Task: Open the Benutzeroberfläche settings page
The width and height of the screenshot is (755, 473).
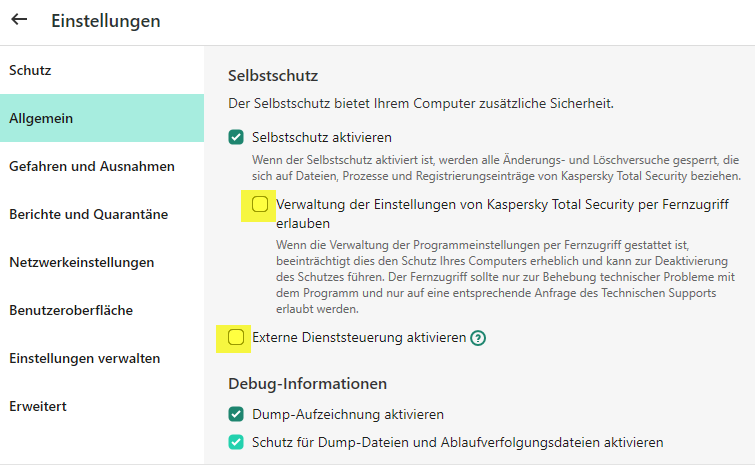Action: coord(71,311)
